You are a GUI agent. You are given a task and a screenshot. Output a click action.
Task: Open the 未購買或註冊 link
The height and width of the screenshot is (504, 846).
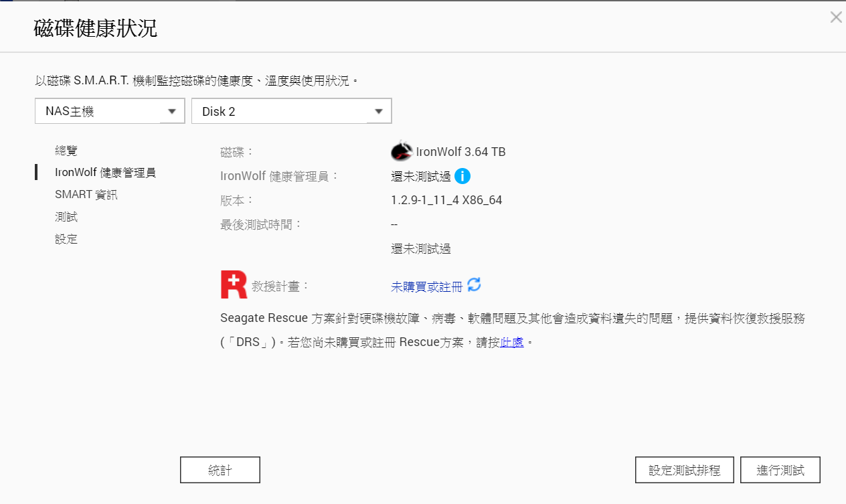(x=426, y=287)
